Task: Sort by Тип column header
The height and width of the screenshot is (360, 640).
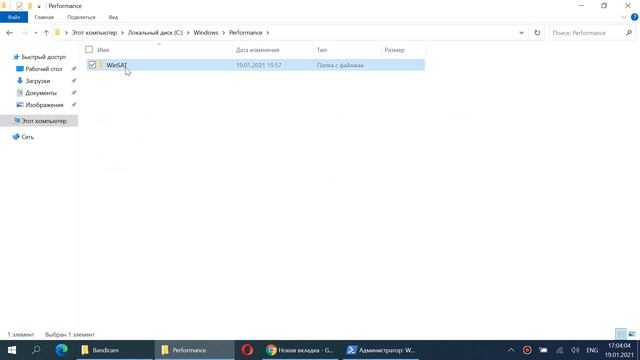Action: [322, 50]
